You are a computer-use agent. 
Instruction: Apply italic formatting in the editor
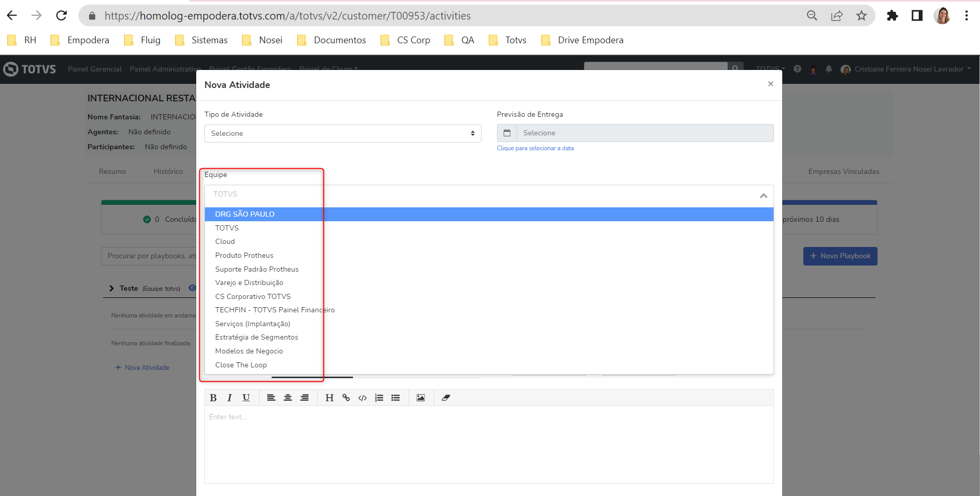[230, 398]
